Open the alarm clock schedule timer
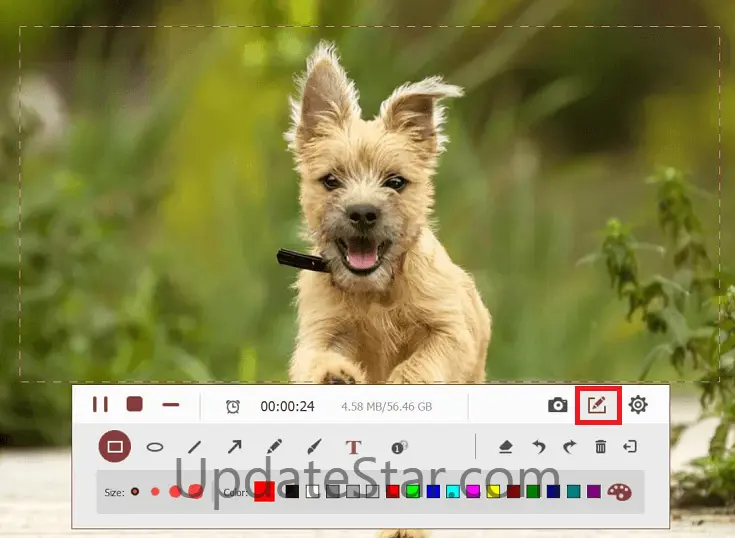735x538 pixels. [x=233, y=406]
